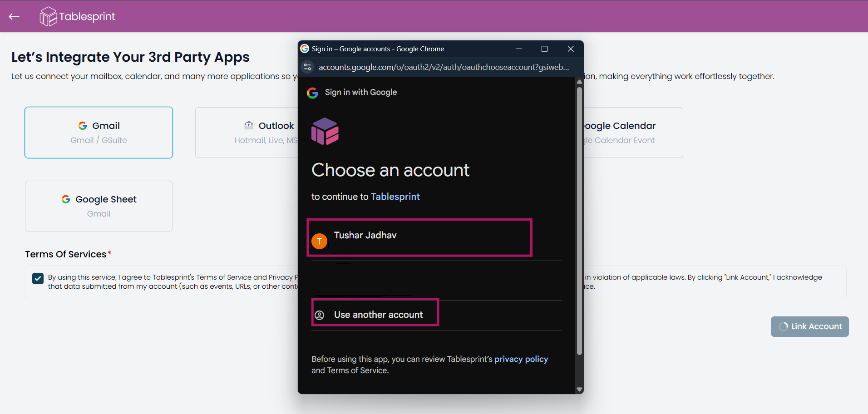The width and height of the screenshot is (868, 414).
Task: Click the Google G icon on Google Sheet card
Action: point(66,199)
